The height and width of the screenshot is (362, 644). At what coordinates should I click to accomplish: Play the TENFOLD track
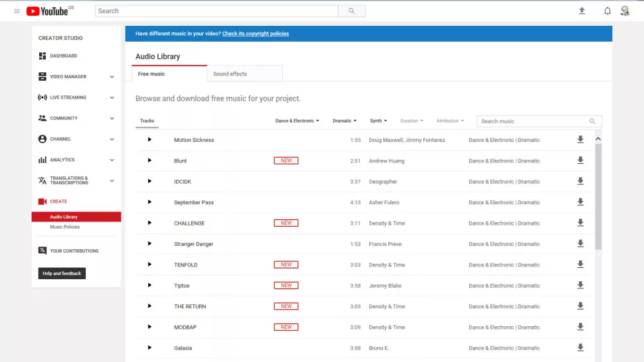click(x=149, y=265)
